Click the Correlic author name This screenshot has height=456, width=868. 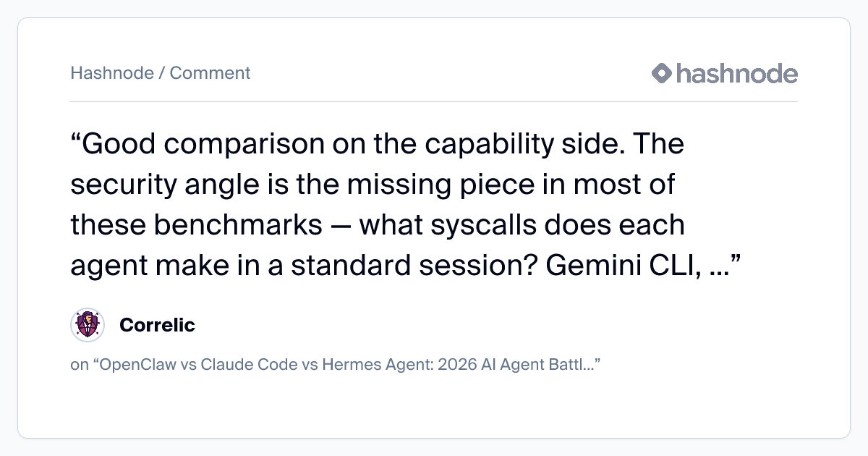coord(157,325)
